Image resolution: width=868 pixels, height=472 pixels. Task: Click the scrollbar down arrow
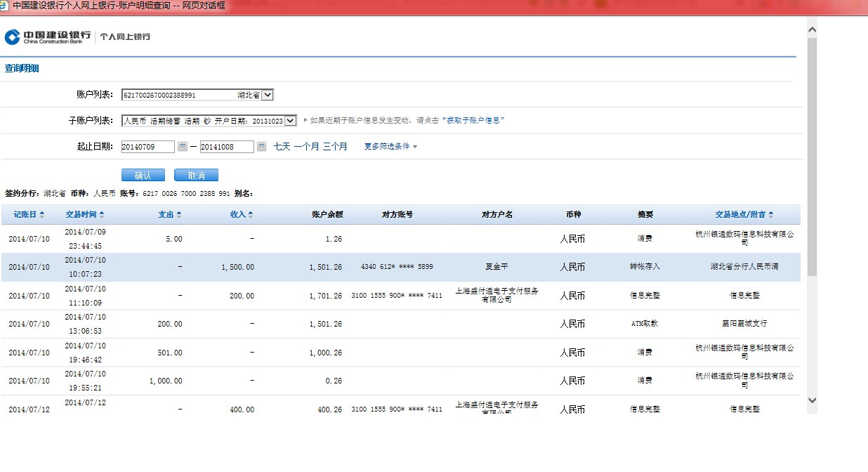(813, 400)
